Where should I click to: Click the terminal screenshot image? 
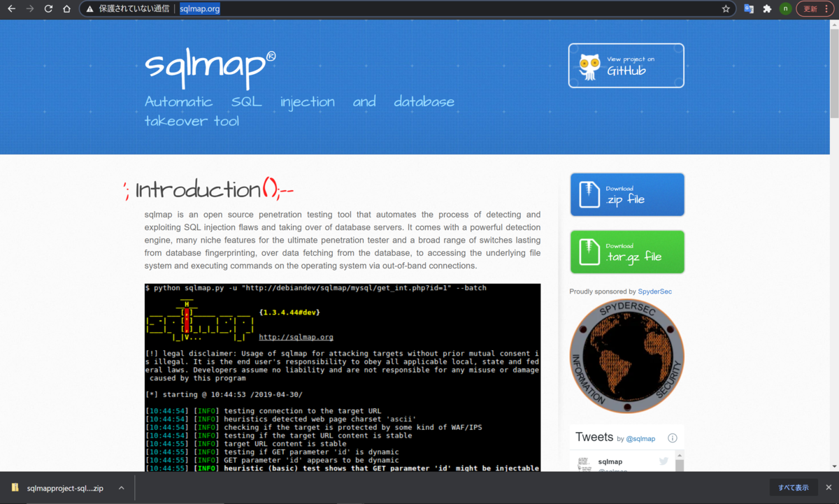(343, 377)
